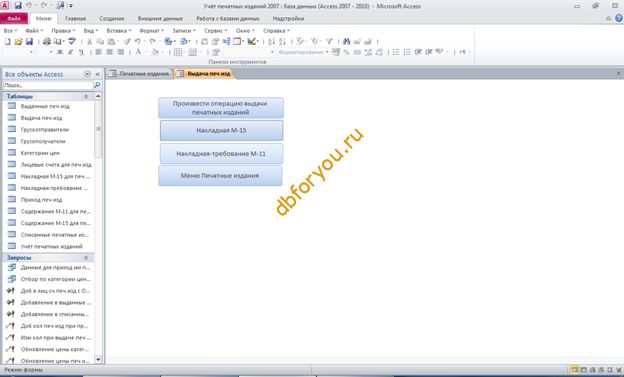
Task: Click the search magnifier in navigation pane
Action: tap(97, 85)
